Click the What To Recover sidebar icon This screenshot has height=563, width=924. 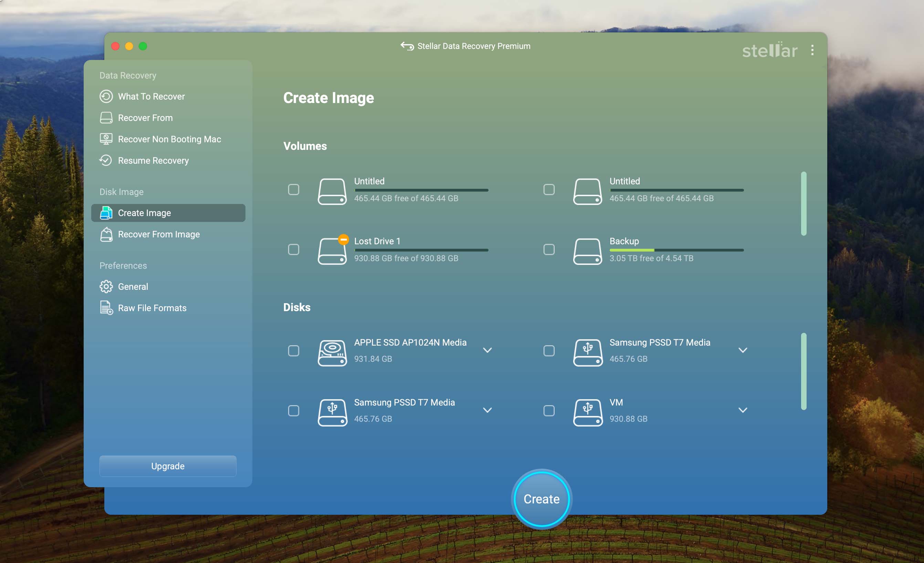coord(106,96)
